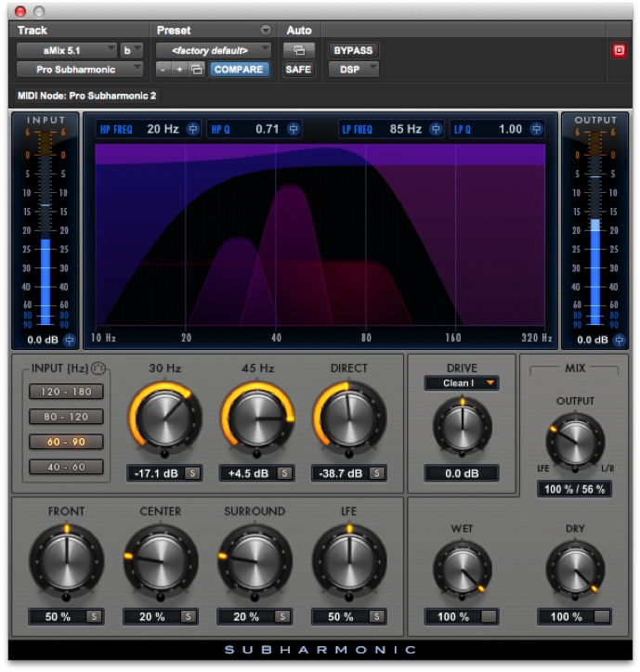Open the Preset section menu arrow
The width and height of the screenshot is (640, 672).
[x=266, y=30]
